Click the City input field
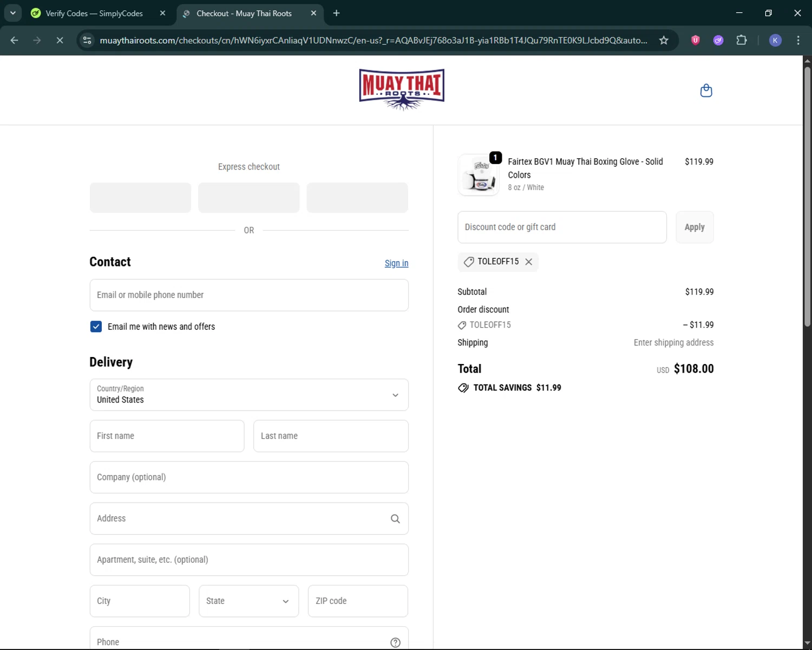Screen dimensions: 812x650 pos(140,601)
